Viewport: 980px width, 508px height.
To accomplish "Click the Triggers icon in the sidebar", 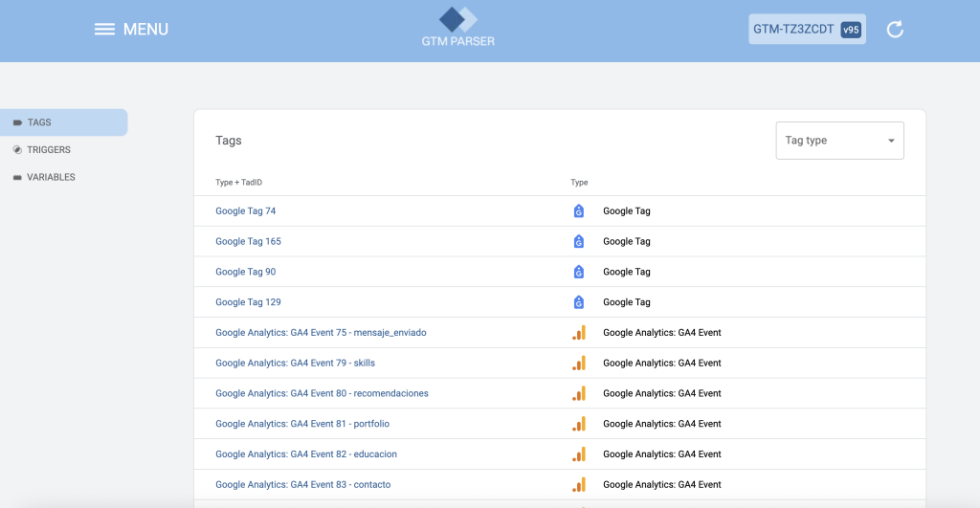I will pos(17,150).
